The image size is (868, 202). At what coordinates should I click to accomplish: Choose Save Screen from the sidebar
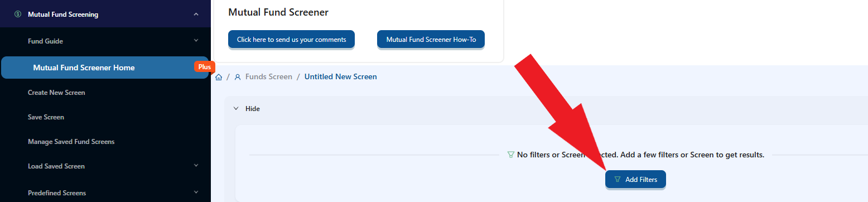tap(46, 117)
